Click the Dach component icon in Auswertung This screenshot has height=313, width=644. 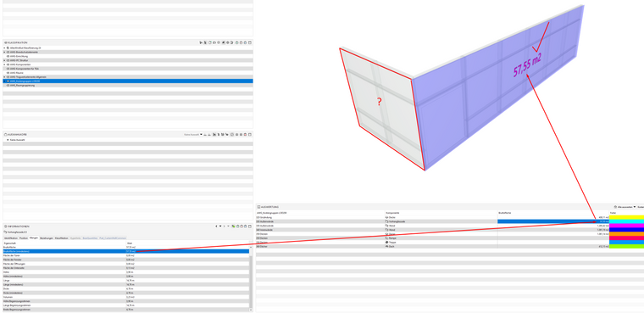(x=386, y=246)
